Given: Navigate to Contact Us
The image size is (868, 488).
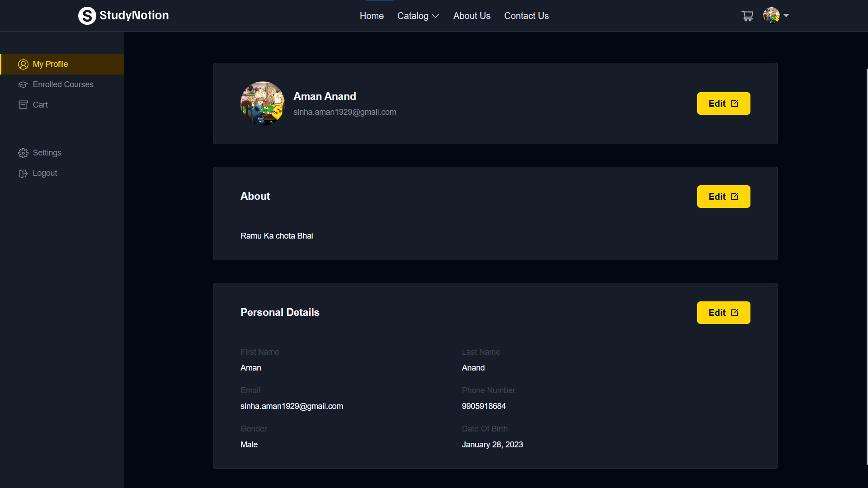Looking at the screenshot, I should (x=526, y=16).
